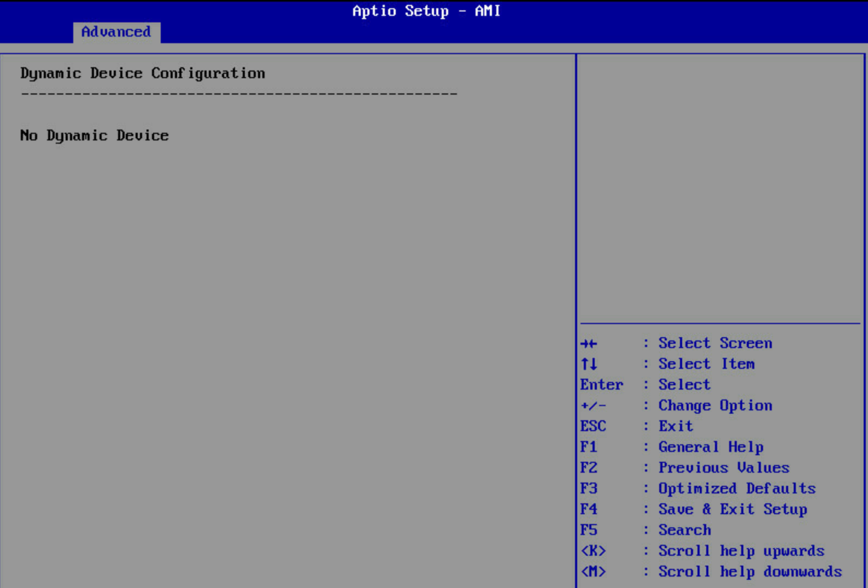Click the 'Scroll help upwards' text
Image resolution: width=868 pixels, height=588 pixels.
(741, 551)
